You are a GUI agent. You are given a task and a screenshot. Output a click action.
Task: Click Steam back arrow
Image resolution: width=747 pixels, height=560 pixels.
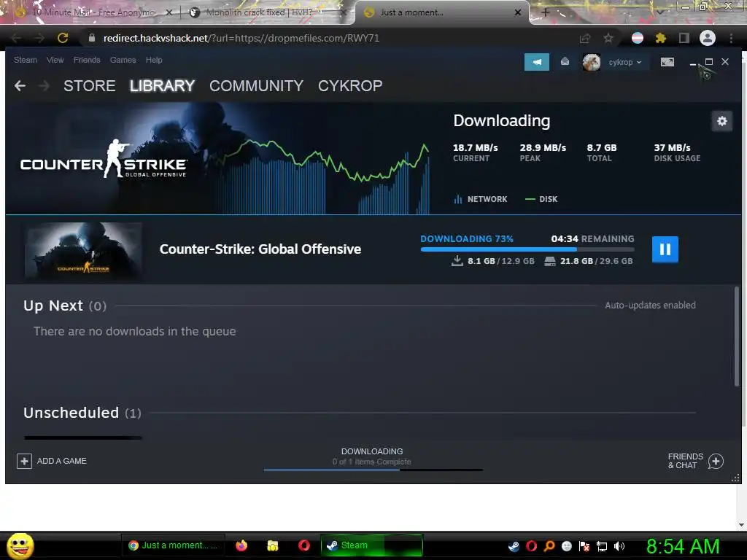point(20,86)
